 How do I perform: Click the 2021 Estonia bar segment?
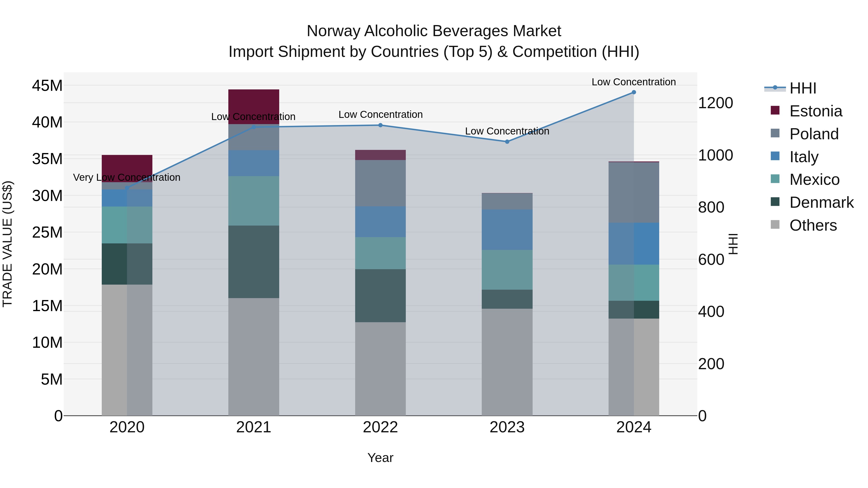[254, 107]
